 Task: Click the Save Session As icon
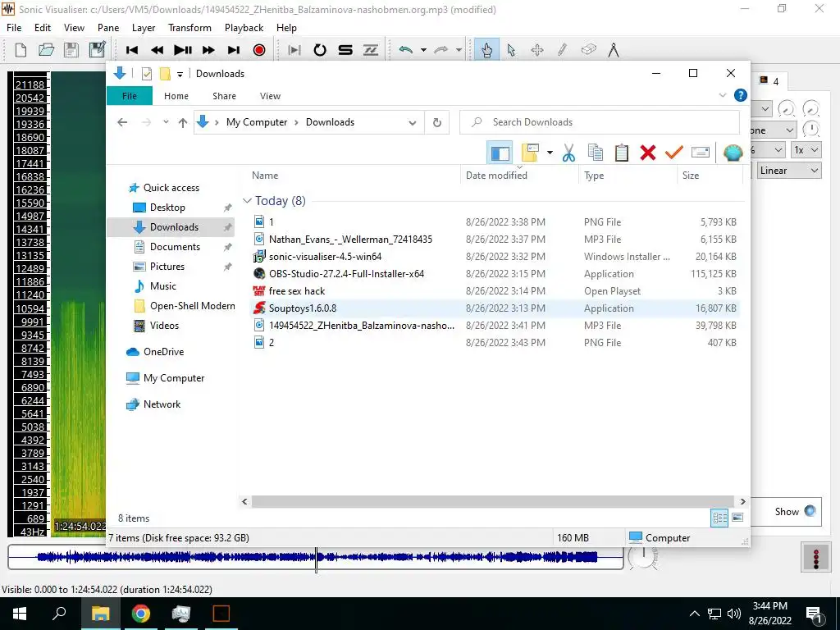point(97,50)
